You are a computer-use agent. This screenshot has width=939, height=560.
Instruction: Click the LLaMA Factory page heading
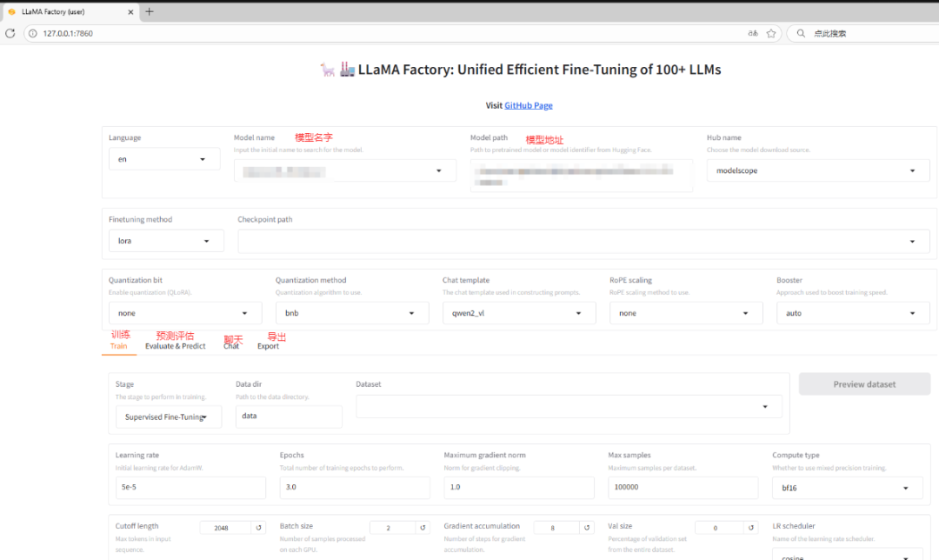[521, 70]
